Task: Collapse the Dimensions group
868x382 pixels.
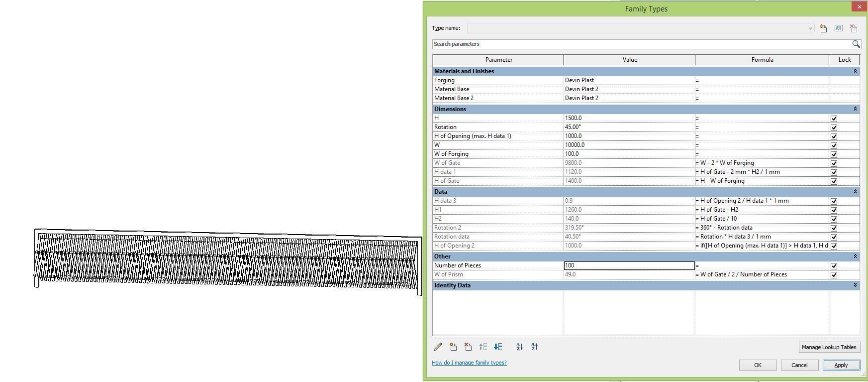Action: pos(855,109)
